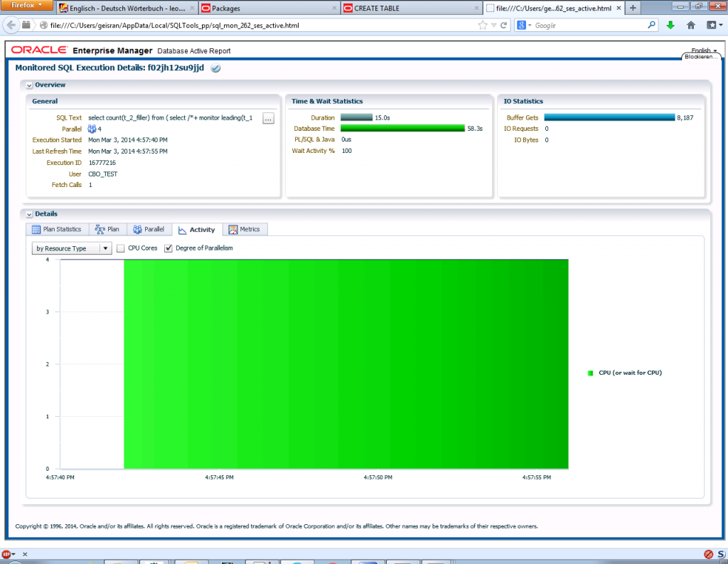The image size is (728, 564).
Task: Open the bookmarks menu icon
Action: pos(714,25)
